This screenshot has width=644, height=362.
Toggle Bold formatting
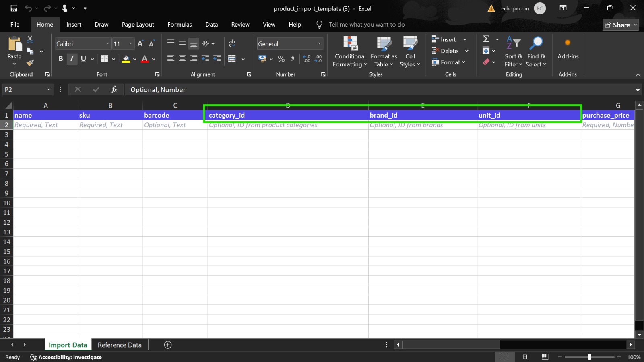(x=60, y=59)
